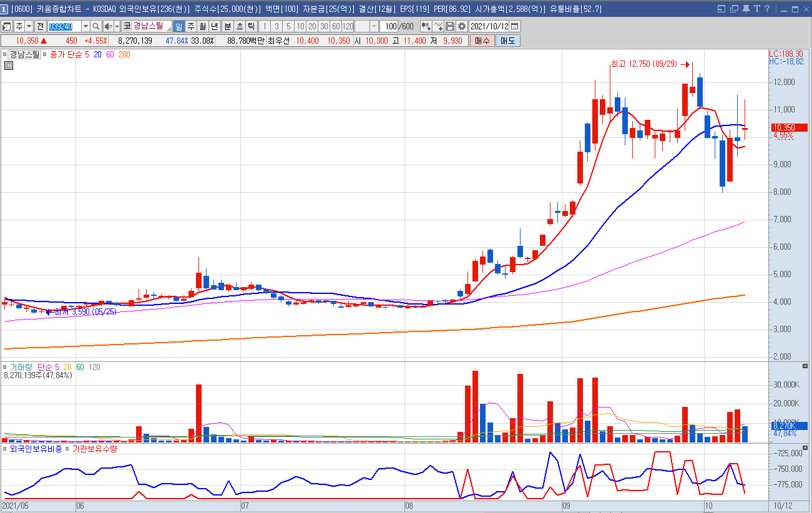Image resolution: width=812 pixels, height=513 pixels.
Task: Select the 일 daily period toggle
Action: (x=179, y=26)
